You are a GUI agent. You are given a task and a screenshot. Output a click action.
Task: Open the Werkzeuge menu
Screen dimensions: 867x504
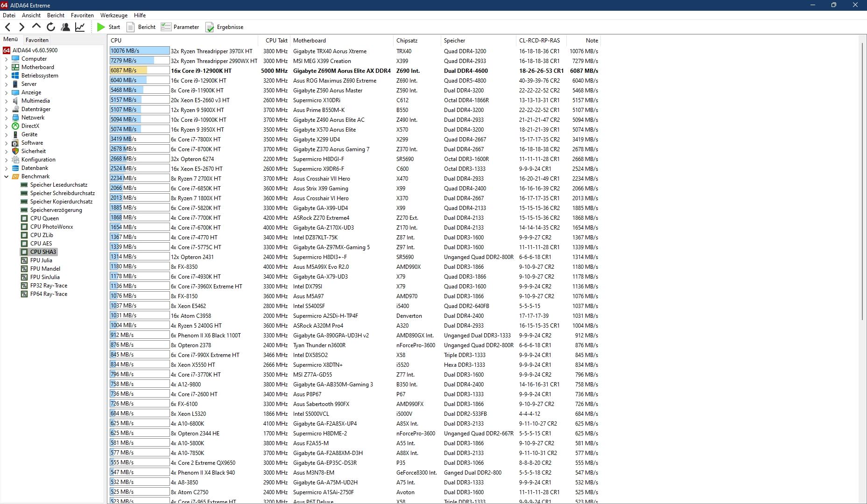point(114,15)
